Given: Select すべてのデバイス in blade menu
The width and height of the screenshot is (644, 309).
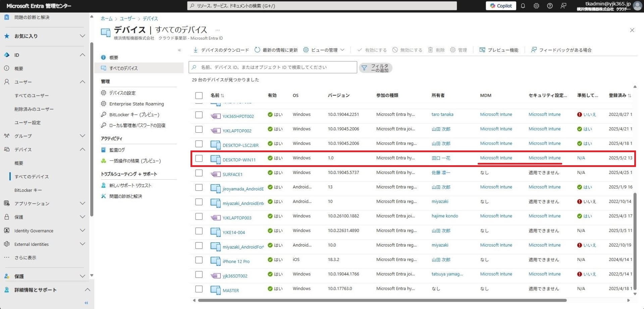Looking at the screenshot, I should tap(139, 68).
